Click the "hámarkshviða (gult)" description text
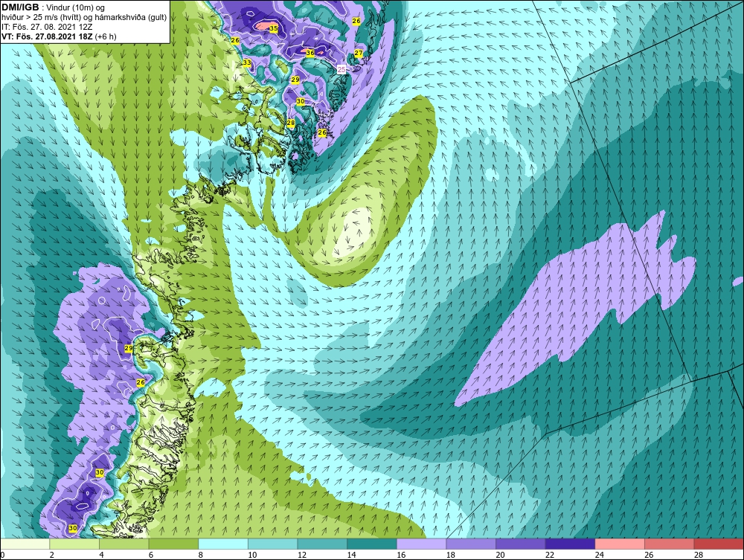744x560 pixels. (131, 18)
